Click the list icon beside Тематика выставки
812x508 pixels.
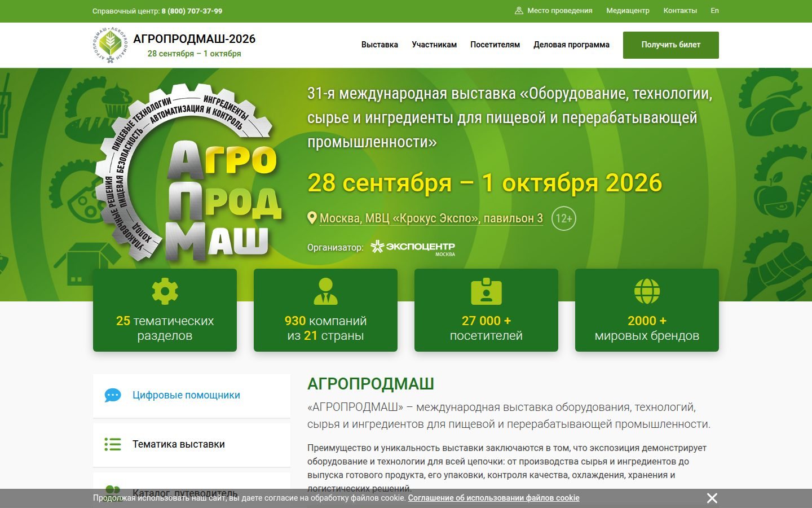point(113,444)
